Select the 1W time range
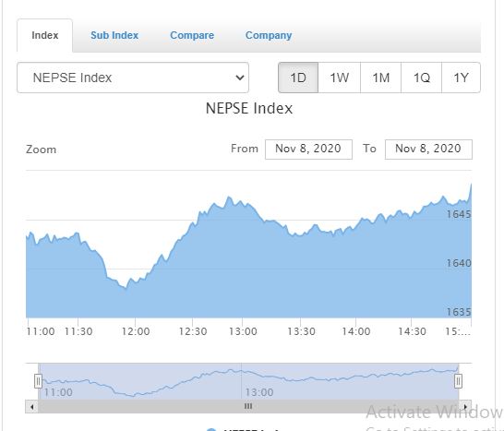Screen dimensions: 504x431 [x=340, y=78]
